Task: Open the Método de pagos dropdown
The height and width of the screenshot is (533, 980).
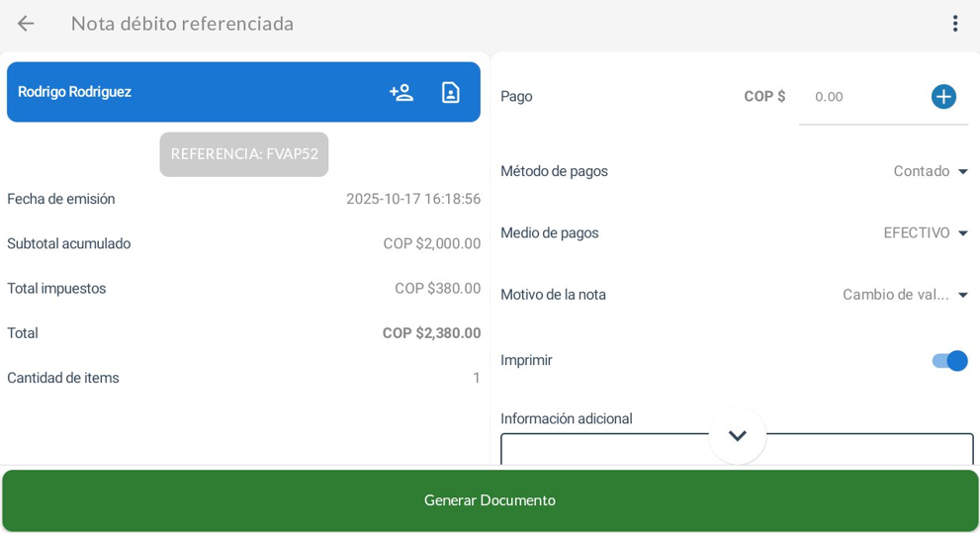Action: [931, 171]
